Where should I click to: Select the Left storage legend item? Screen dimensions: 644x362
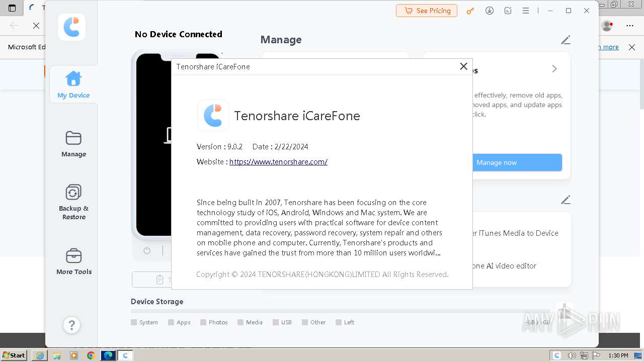(345, 322)
